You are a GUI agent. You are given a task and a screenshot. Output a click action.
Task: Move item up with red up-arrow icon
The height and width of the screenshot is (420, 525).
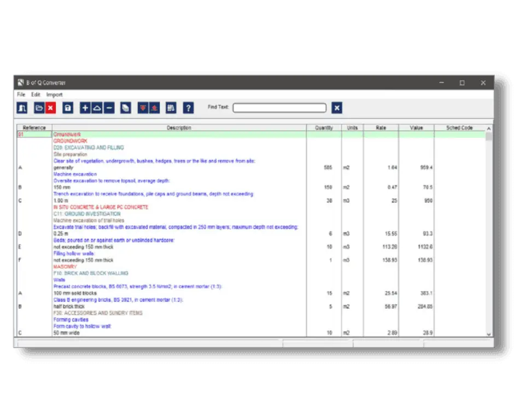coord(154,108)
